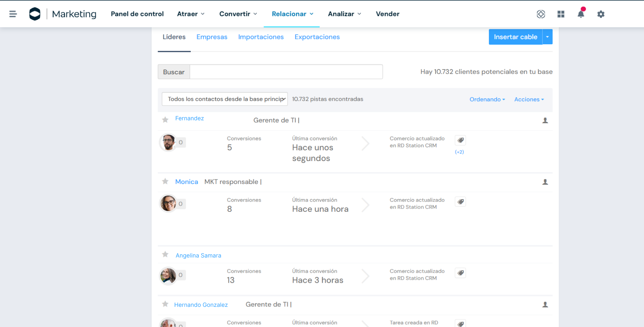This screenshot has width=644, height=327.
Task: Click the Insertar cable button
Action: (515, 37)
